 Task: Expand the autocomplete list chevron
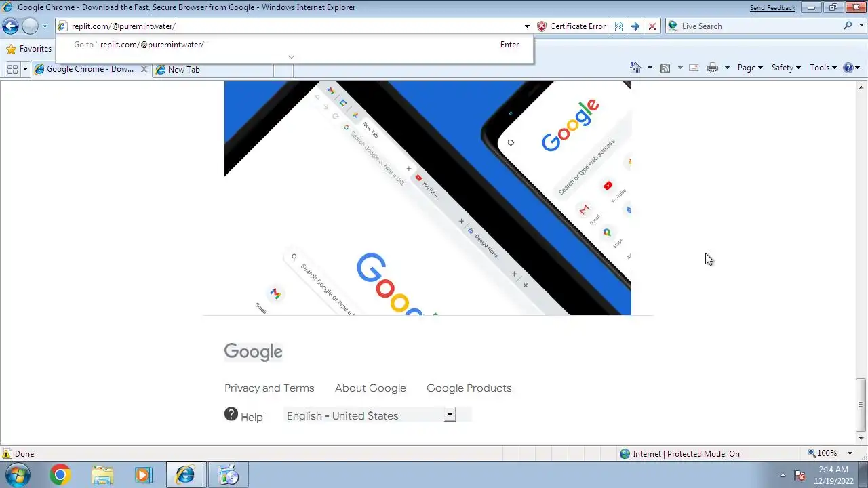click(x=291, y=57)
